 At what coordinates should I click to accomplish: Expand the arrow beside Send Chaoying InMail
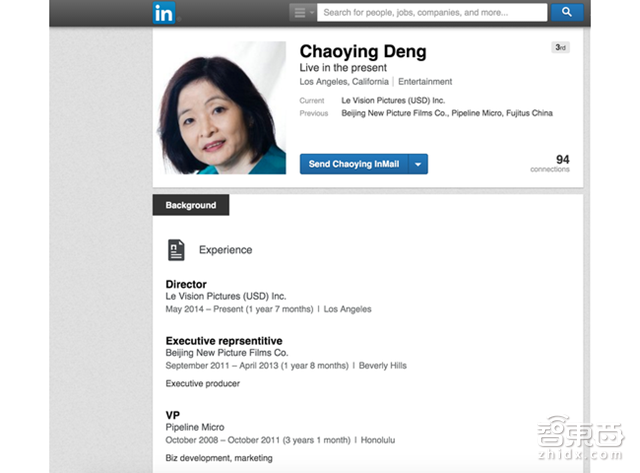418,164
